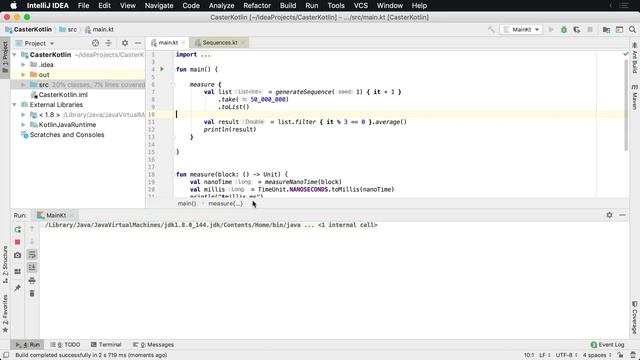
Task: Switch to the Sequences.kt editor tab
Action: 220,43
